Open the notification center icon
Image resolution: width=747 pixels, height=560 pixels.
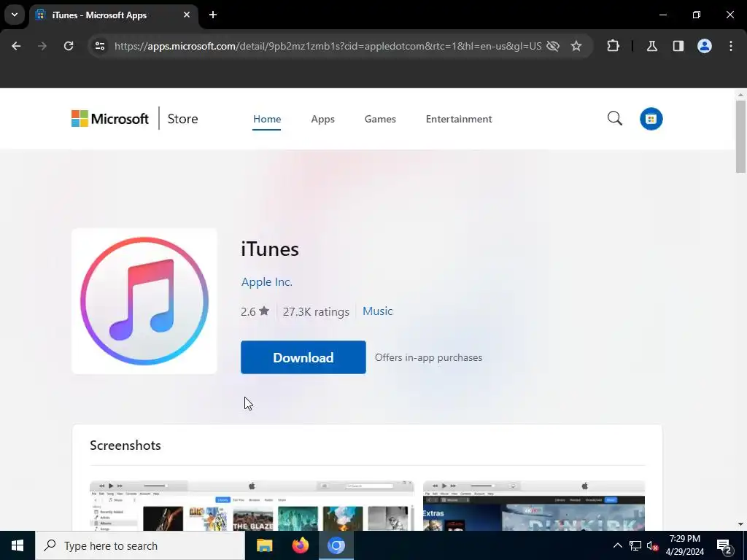724,545
